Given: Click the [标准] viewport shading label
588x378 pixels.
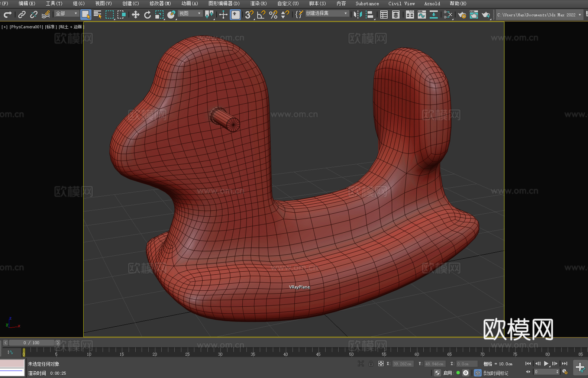Looking at the screenshot, I should point(51,27).
